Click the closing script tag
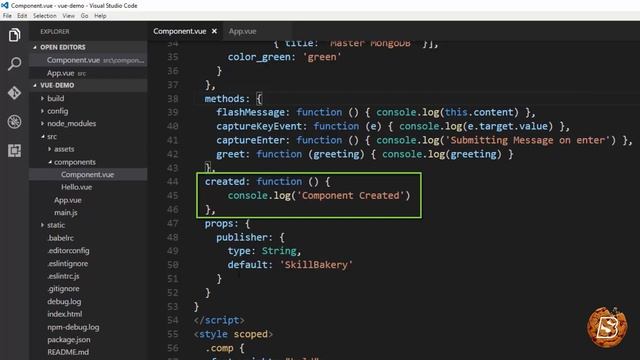The height and width of the screenshot is (360, 640). coord(219,320)
